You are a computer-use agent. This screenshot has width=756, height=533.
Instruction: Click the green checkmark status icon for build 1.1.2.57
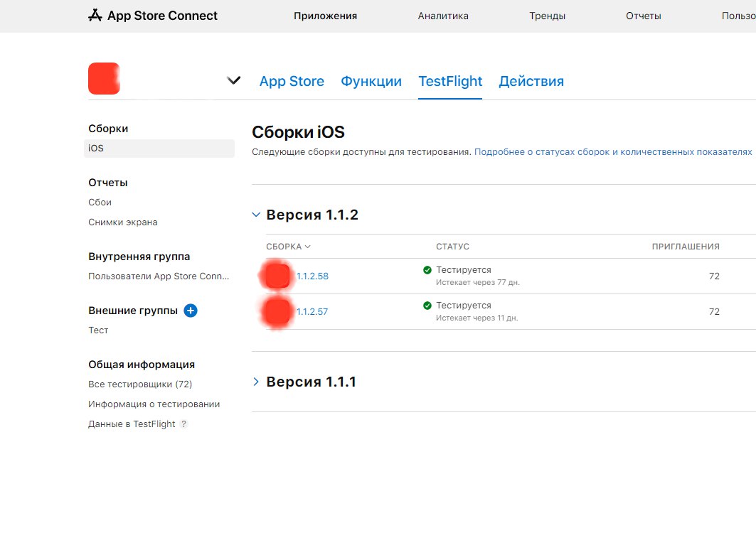(427, 306)
